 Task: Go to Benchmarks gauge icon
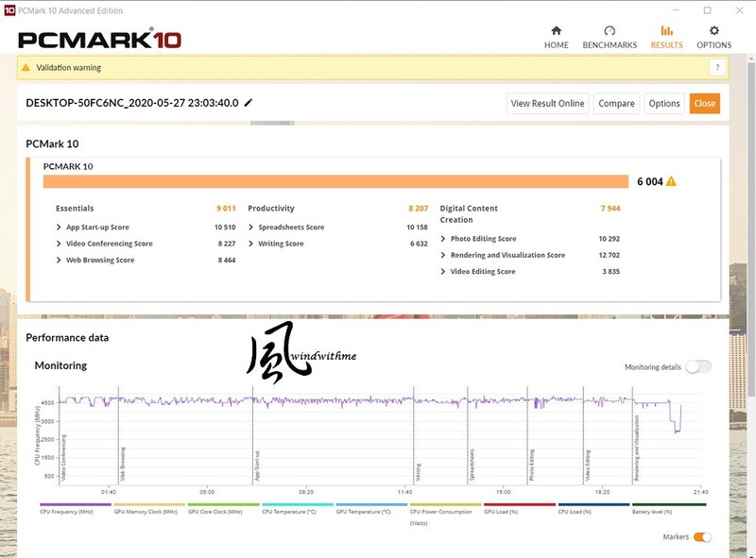click(x=610, y=31)
